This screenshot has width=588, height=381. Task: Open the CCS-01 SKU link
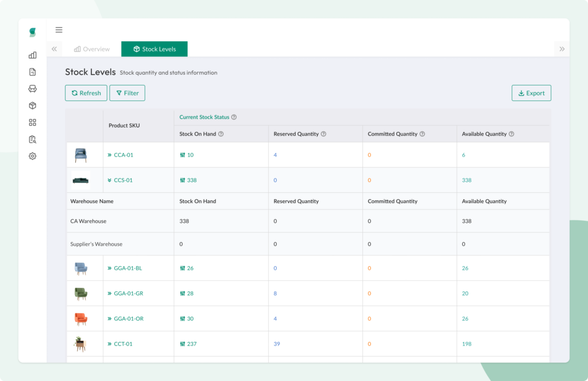pos(123,180)
